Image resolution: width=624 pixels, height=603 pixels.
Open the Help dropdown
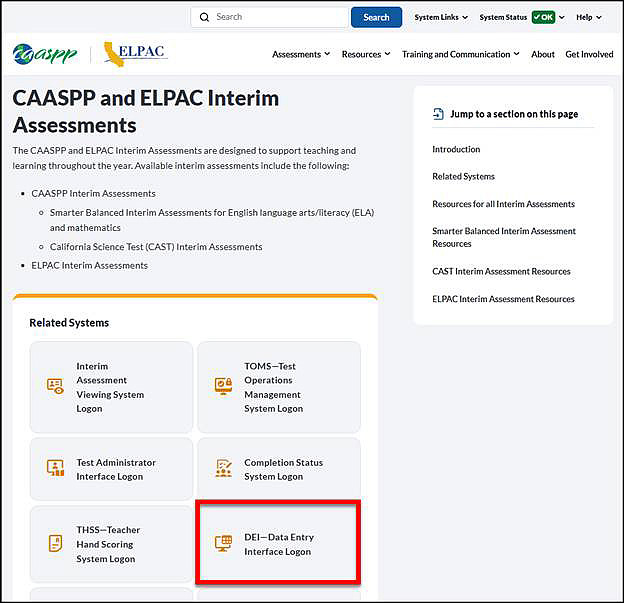tap(589, 17)
